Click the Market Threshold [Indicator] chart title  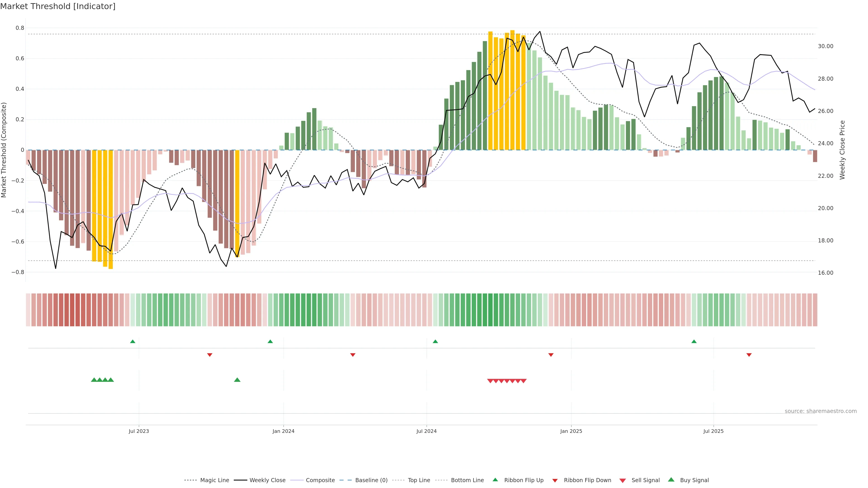click(x=58, y=6)
